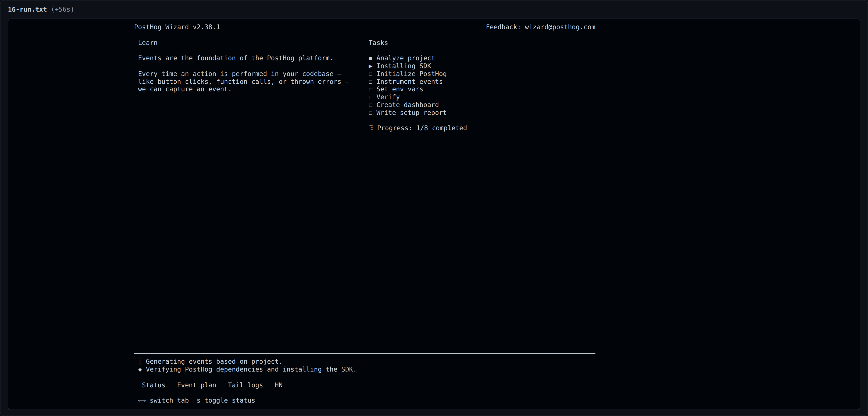Click the Verify task text

(x=388, y=97)
